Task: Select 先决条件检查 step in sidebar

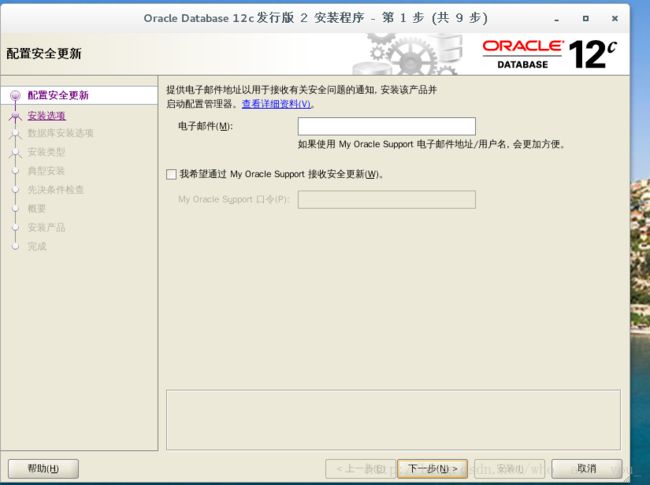Action: click(56, 190)
